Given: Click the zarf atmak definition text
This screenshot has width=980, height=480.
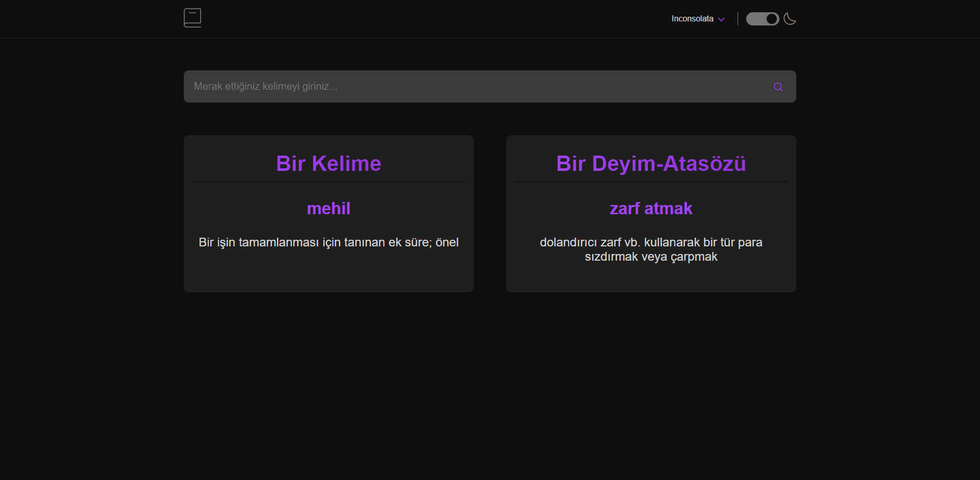Looking at the screenshot, I should tap(651, 249).
